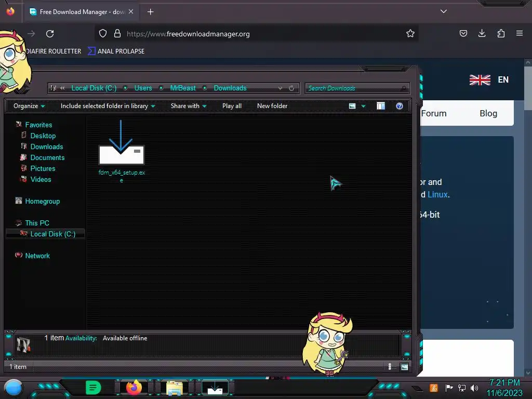The height and width of the screenshot is (399, 532).
Task: Switch to Firefox from the taskbar
Action: (134, 388)
